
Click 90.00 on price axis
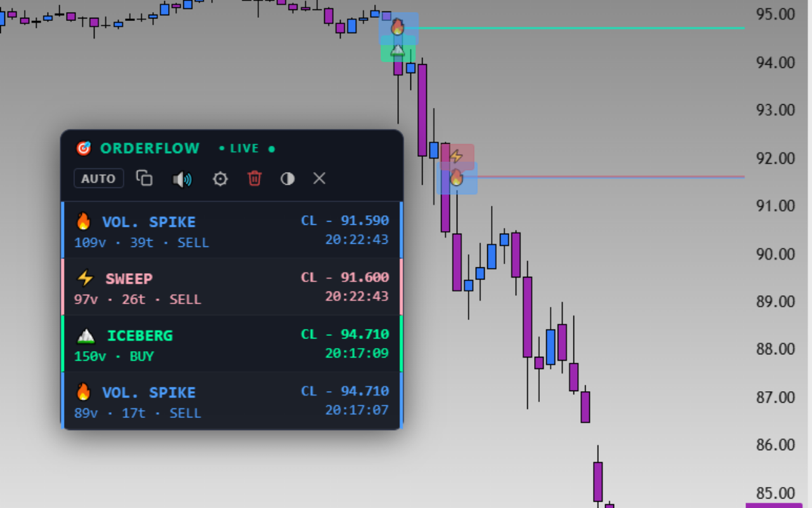(776, 254)
